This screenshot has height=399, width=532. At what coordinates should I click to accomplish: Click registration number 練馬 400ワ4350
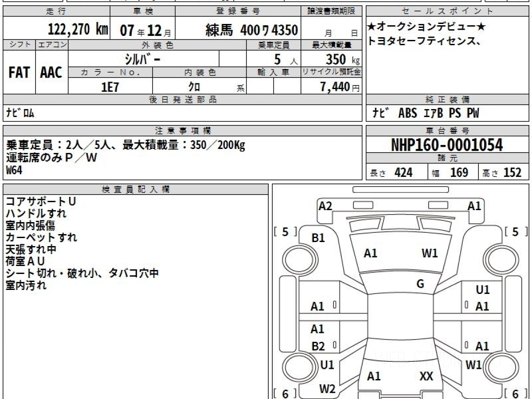(251, 30)
